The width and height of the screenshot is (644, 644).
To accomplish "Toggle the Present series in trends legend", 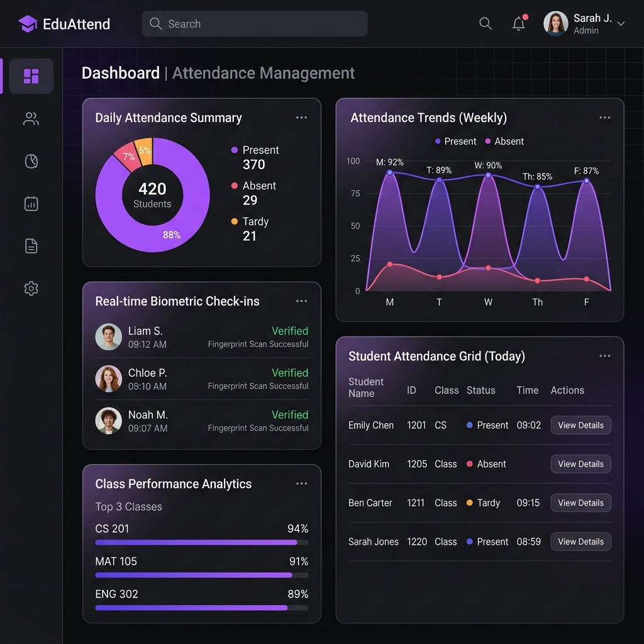I will (x=455, y=142).
